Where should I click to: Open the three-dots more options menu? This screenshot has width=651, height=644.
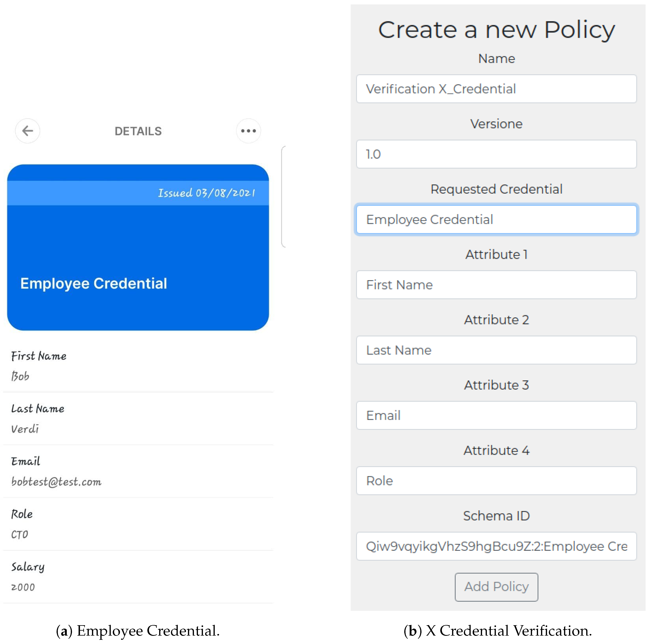pos(248,131)
